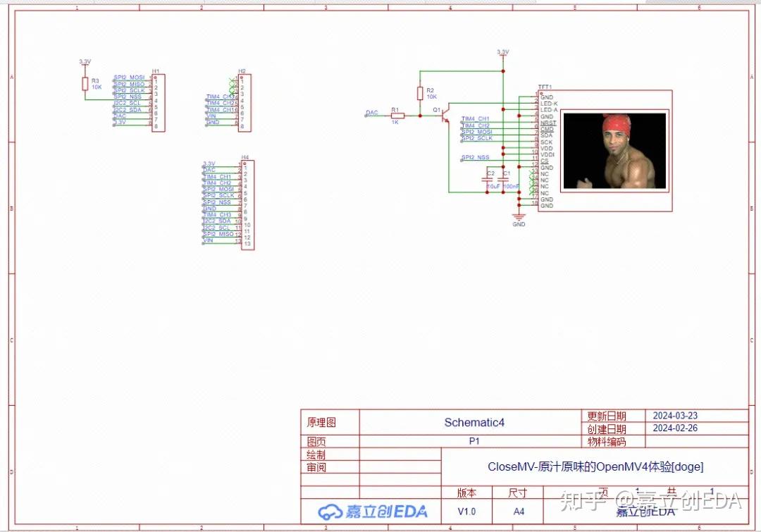
Task: Click the Schematic4 title text field
Action: [474, 422]
